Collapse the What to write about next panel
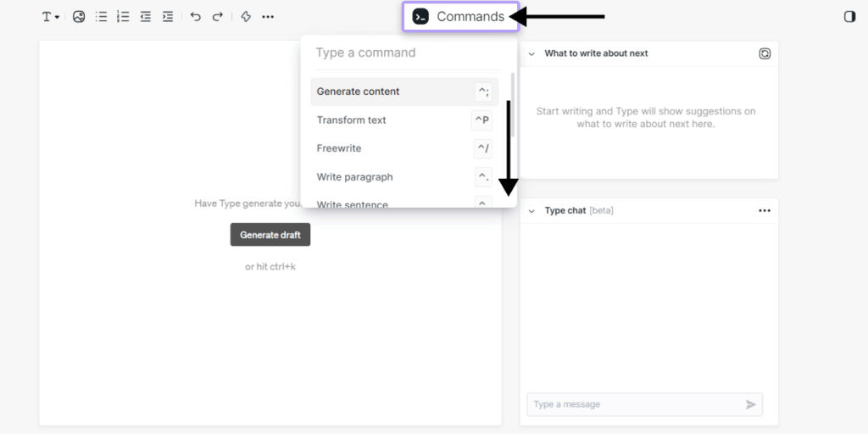The height and width of the screenshot is (434, 868). 531,53
